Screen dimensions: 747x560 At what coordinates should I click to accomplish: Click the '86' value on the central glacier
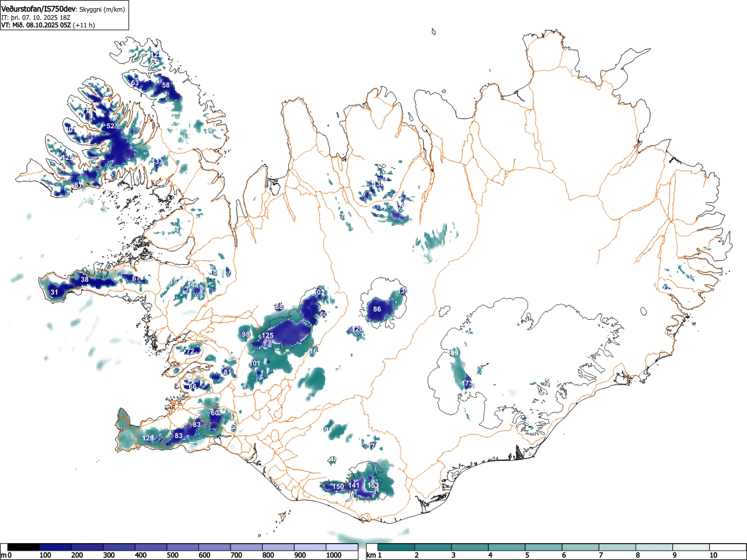(377, 309)
